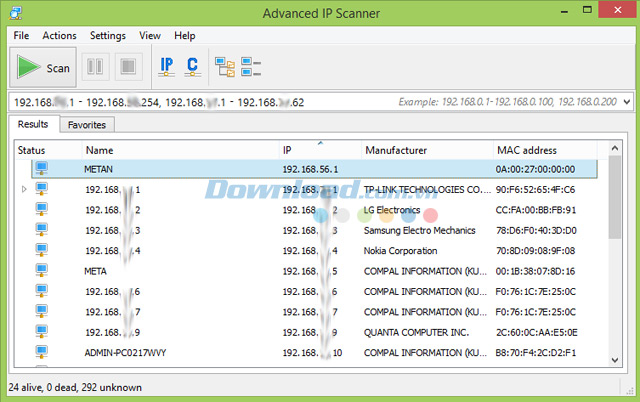Click MAC address 70:8D:09:08:9F:08

coord(535,251)
